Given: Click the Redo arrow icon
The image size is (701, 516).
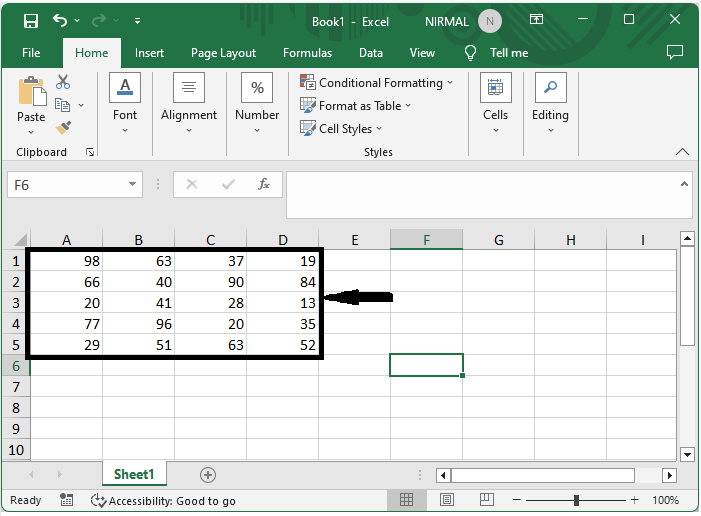Looking at the screenshot, I should (x=99, y=20).
